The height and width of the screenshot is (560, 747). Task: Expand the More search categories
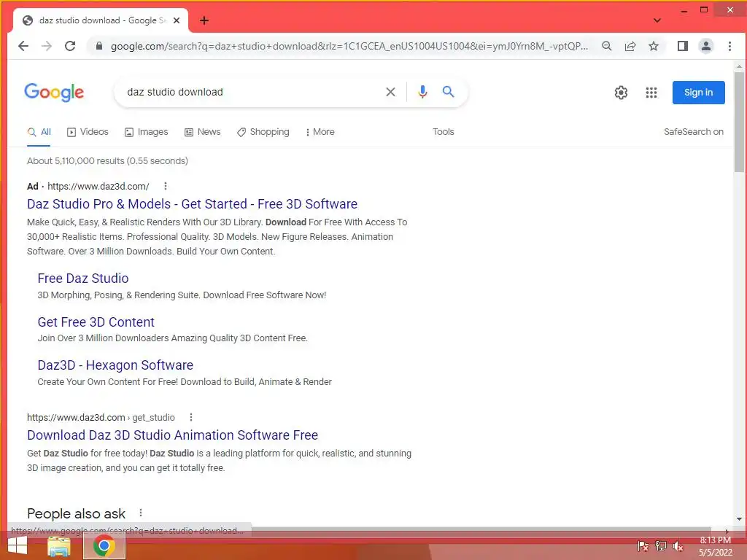click(320, 132)
